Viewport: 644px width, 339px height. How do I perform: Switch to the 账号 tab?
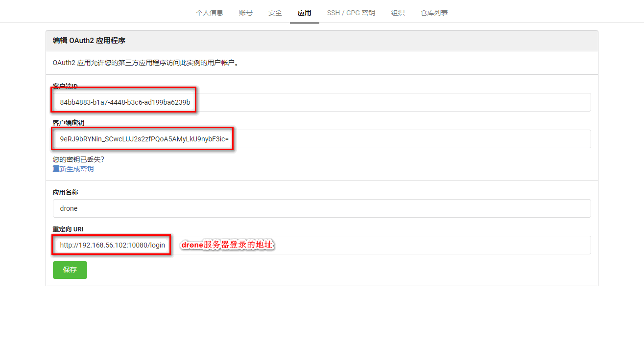click(246, 13)
